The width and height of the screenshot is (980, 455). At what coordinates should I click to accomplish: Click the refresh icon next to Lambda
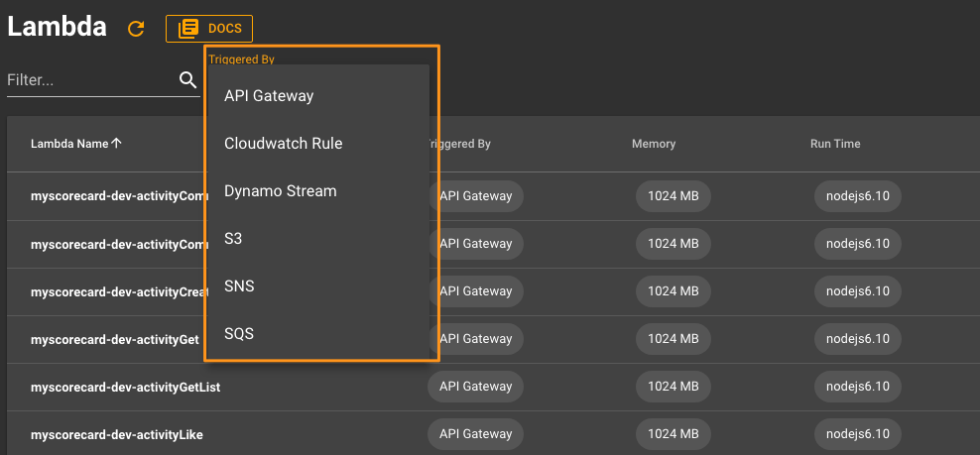click(x=136, y=29)
